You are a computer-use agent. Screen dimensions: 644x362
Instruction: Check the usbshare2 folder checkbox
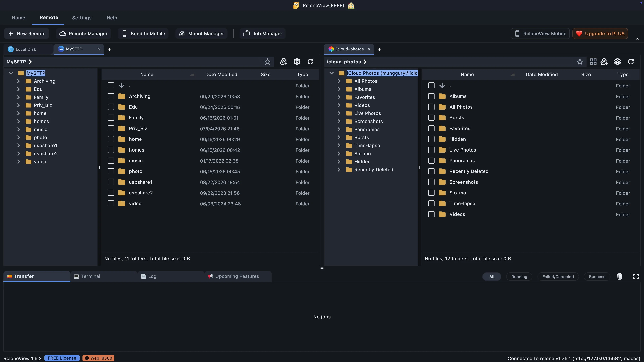click(x=111, y=193)
